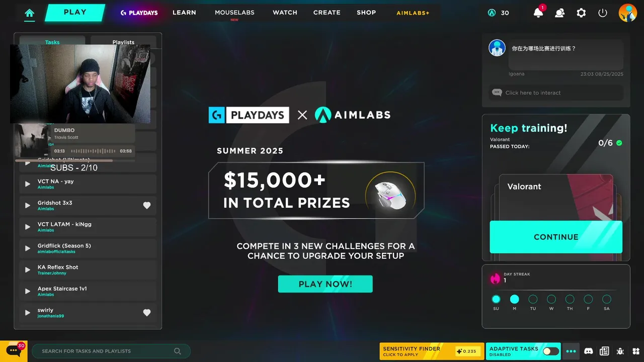Image resolution: width=644 pixels, height=362 pixels.
Task: Expand the three-dots more menu
Action: pyautogui.click(x=571, y=351)
